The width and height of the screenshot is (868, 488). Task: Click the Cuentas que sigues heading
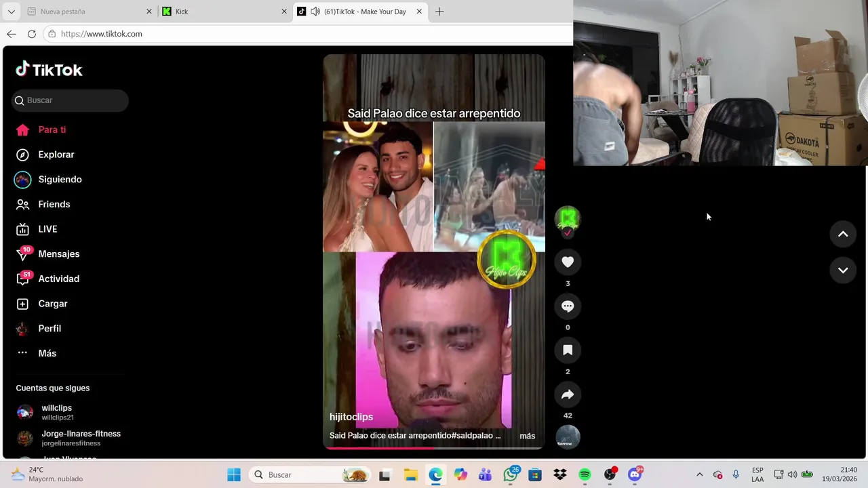pyautogui.click(x=53, y=388)
